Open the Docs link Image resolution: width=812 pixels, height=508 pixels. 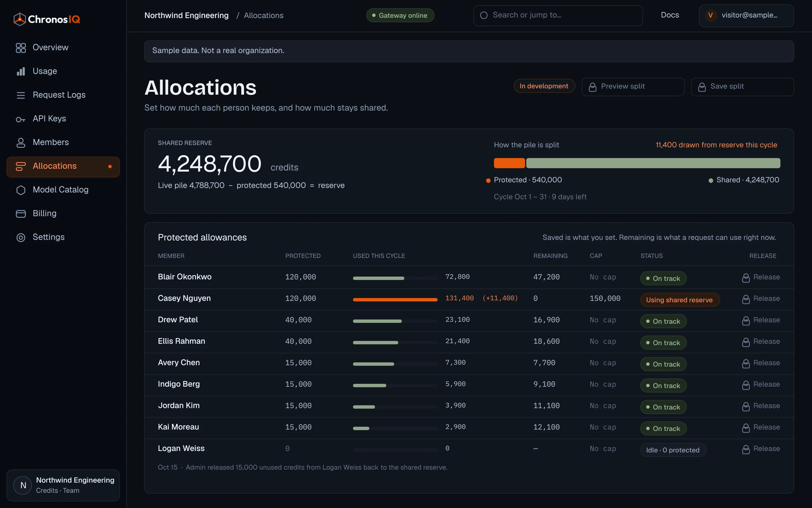point(670,15)
